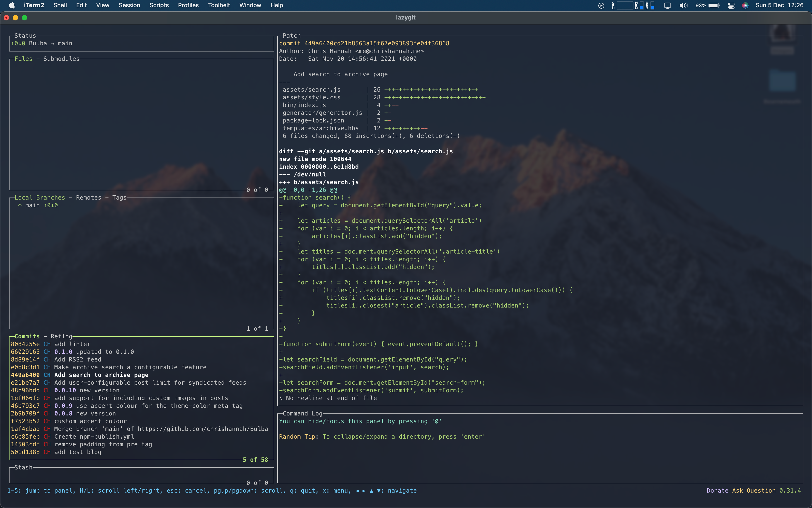
Task: Click the Patch panel title
Action: [x=292, y=36]
